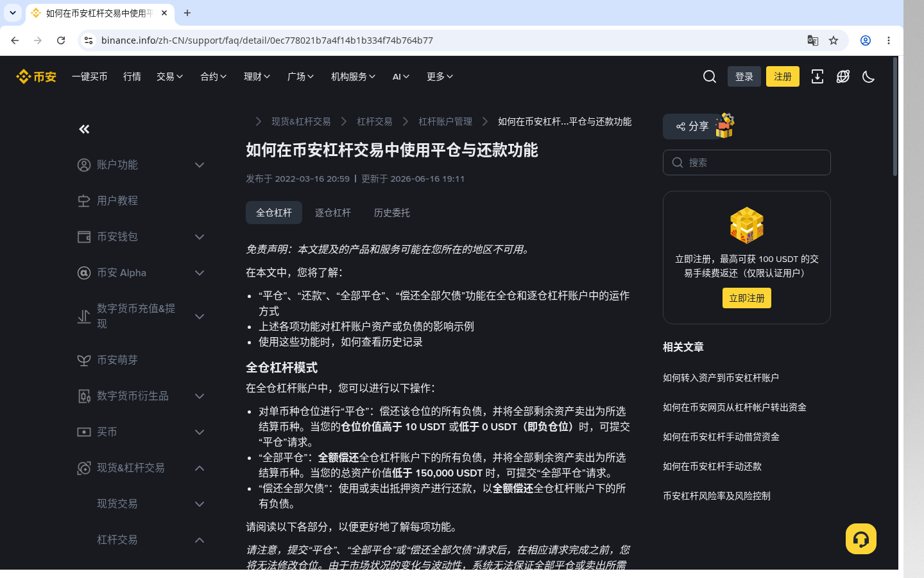Click the 立即注册 button
The height and width of the screenshot is (578, 924).
747,298
